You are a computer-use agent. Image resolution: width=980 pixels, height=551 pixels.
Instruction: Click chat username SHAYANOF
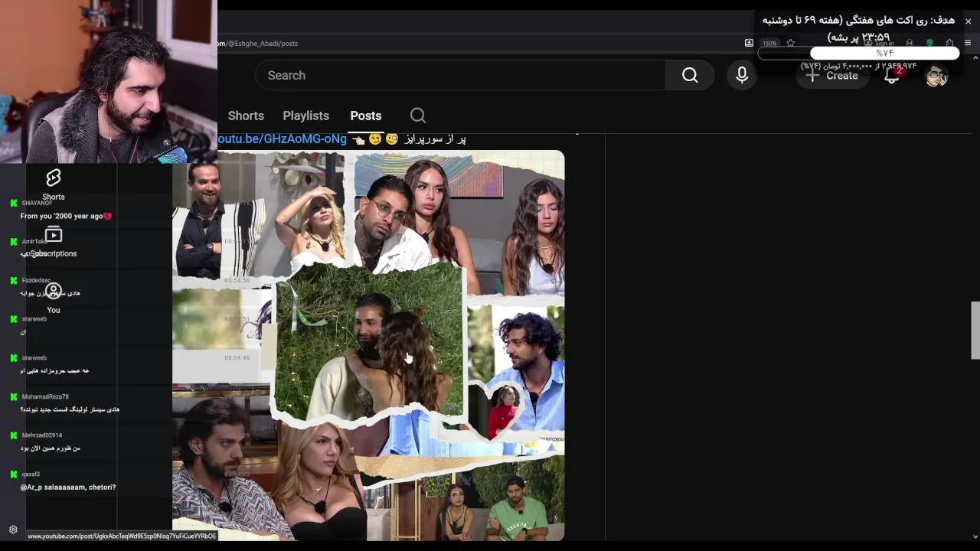point(37,203)
